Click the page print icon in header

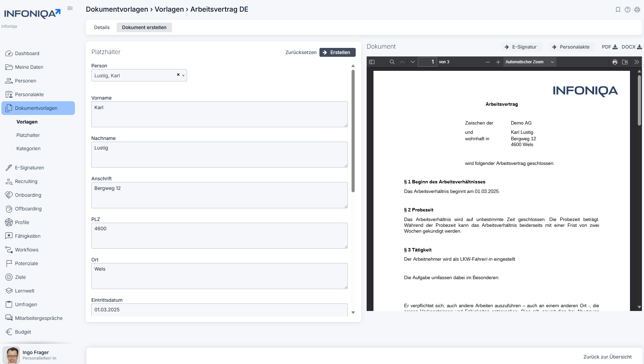[x=637, y=10]
